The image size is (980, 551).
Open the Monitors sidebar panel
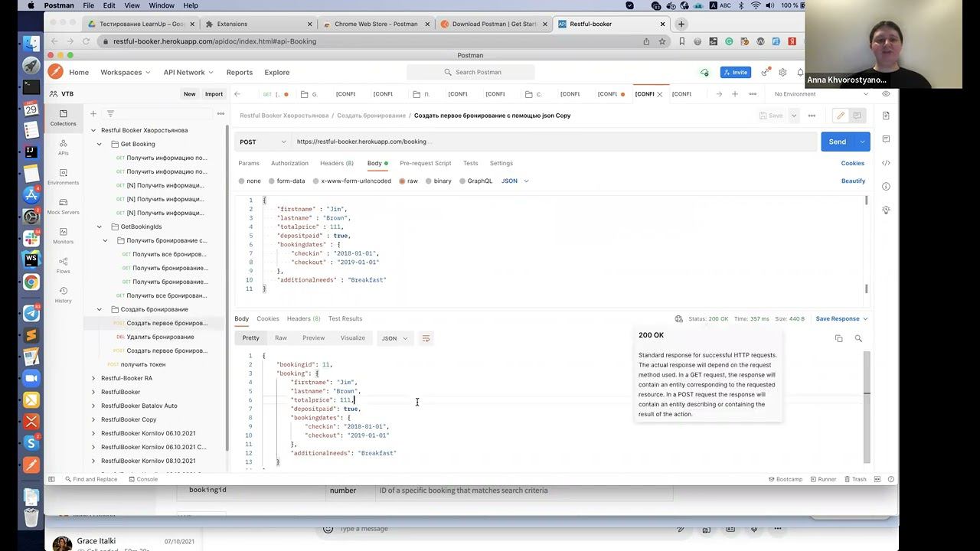pos(63,236)
